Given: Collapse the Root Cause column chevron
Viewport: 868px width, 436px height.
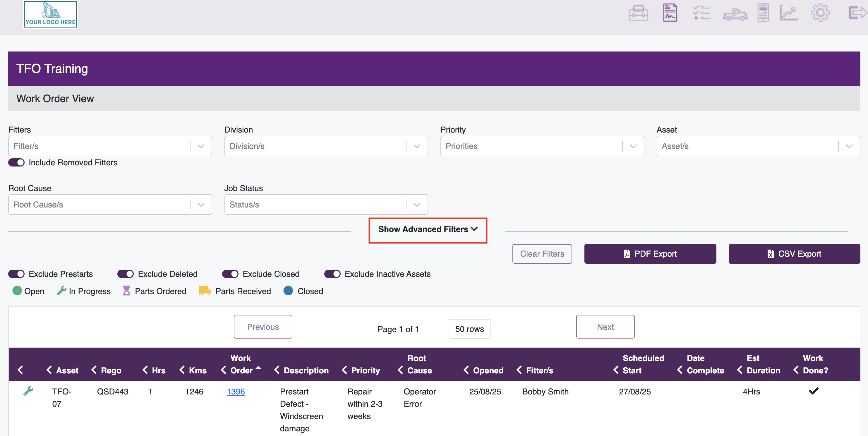Looking at the screenshot, I should click(400, 370).
